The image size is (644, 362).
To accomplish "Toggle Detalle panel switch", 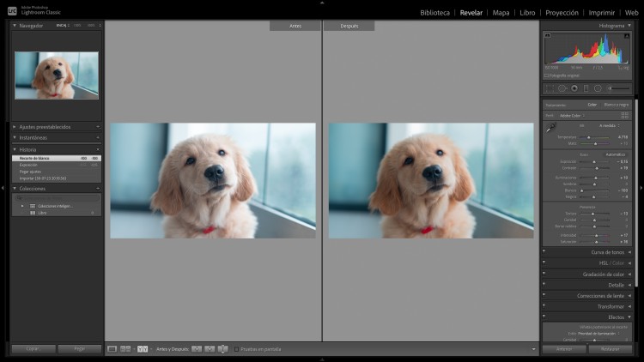I will click(x=544, y=283).
